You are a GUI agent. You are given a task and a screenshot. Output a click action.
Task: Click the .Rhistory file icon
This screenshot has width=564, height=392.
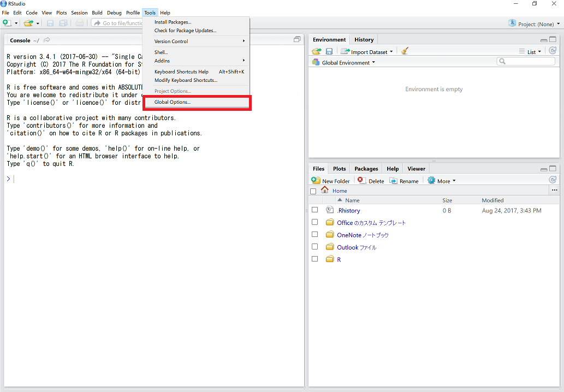329,210
